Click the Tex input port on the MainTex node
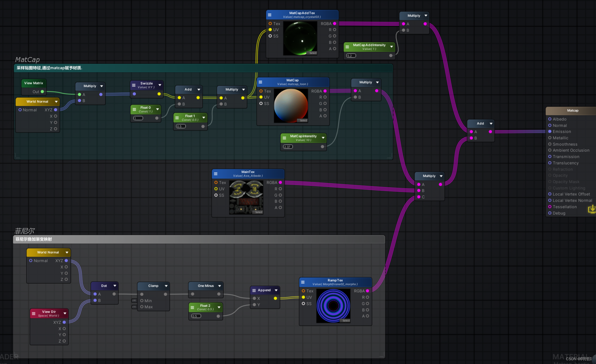The image size is (596, 364). point(216,182)
